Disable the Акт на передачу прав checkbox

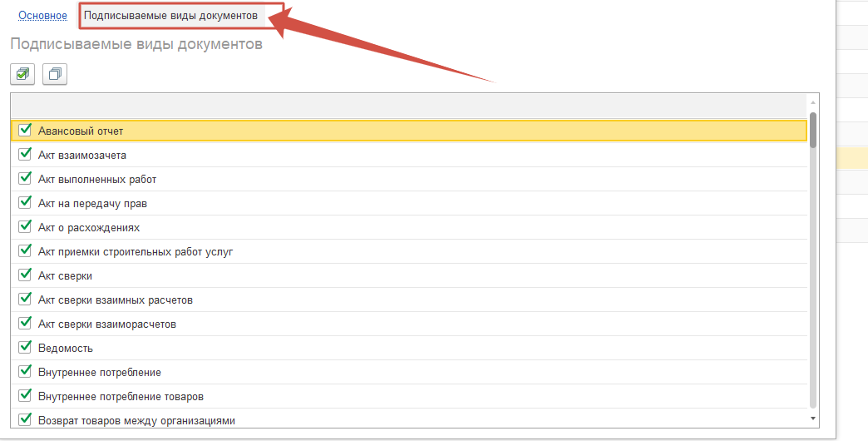click(x=24, y=202)
